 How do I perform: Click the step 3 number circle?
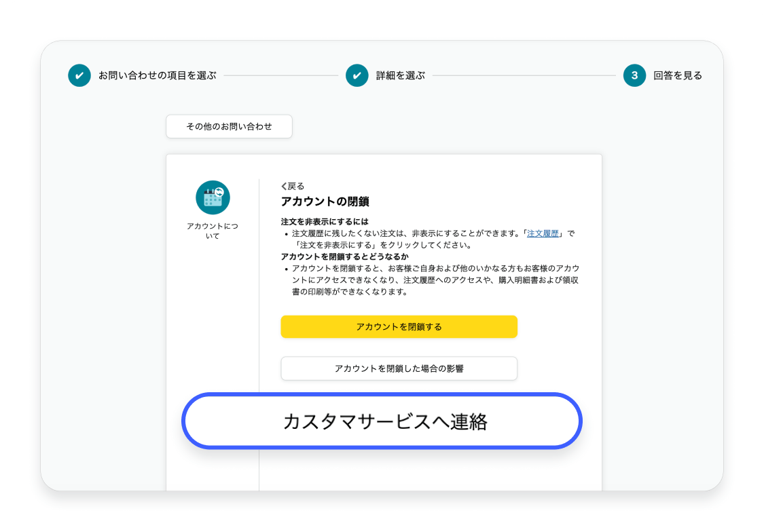[634, 75]
